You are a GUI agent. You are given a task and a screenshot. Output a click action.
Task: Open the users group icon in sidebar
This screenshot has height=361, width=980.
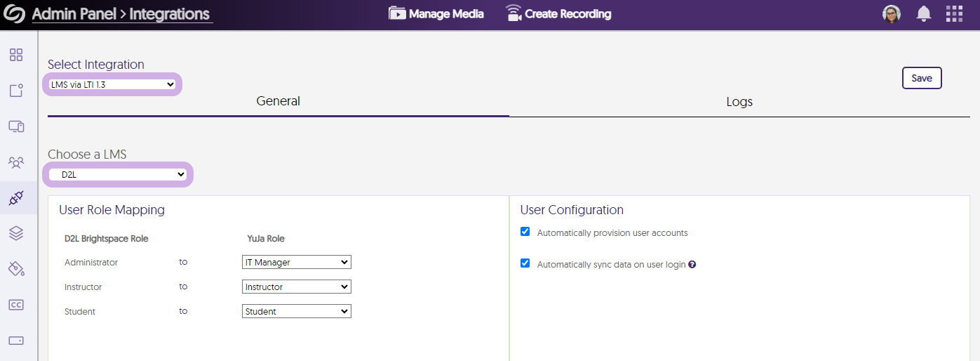click(x=16, y=162)
